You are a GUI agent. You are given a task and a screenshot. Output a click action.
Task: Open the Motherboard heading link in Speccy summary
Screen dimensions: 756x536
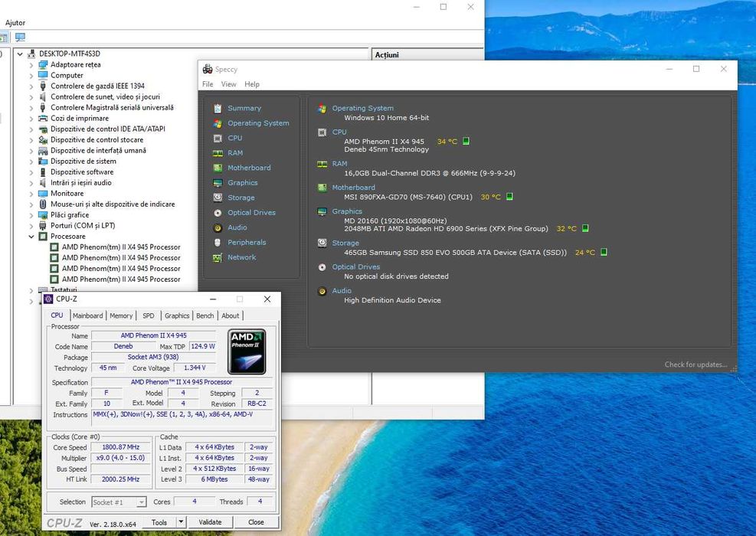point(353,188)
